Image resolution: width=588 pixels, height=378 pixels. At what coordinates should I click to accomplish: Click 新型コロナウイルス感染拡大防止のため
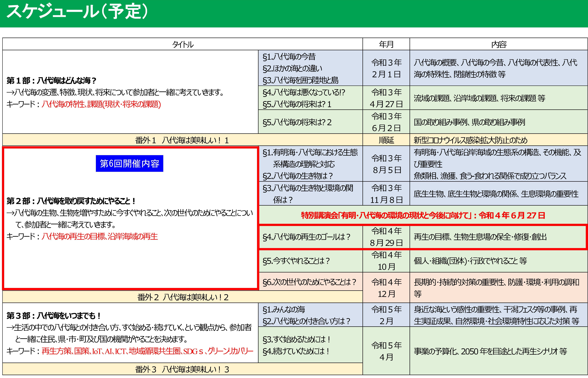[x=471, y=140]
